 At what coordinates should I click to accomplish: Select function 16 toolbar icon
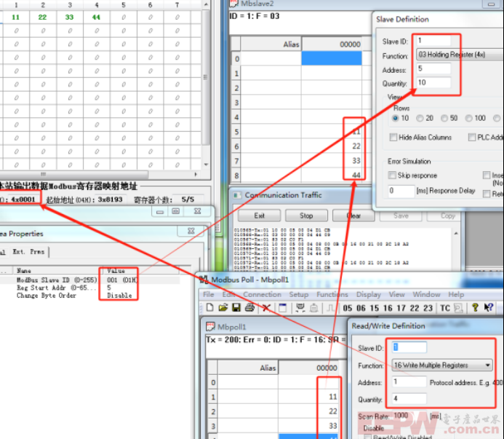(x=388, y=308)
